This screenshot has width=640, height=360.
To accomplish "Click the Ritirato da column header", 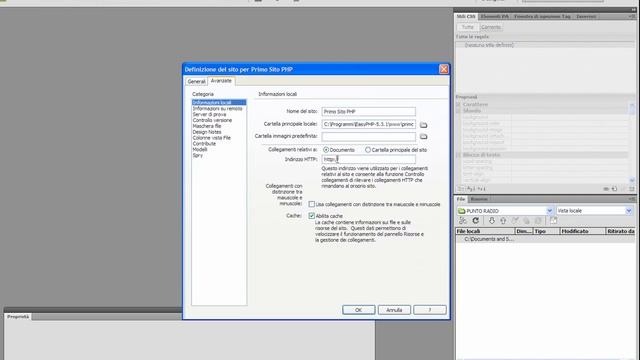I will pyautogui.click(x=620, y=231).
